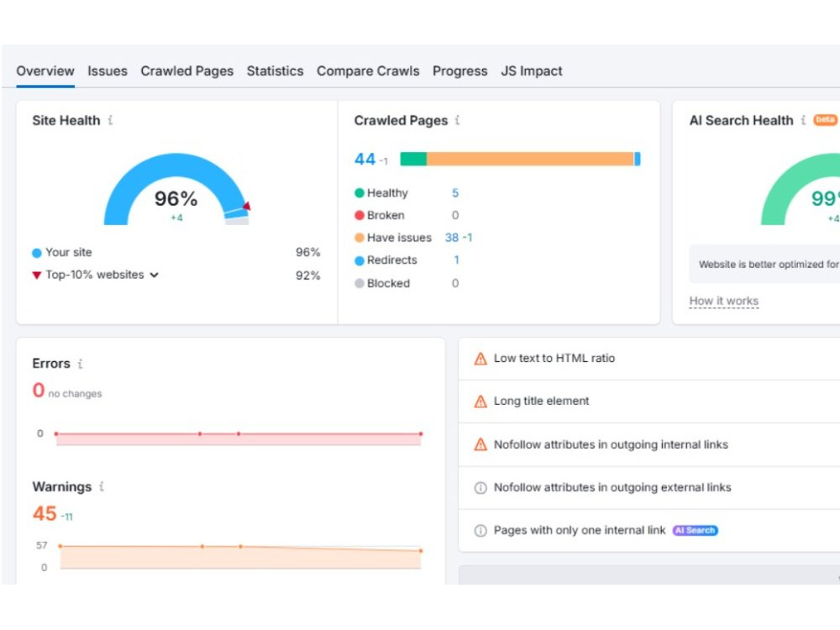Click the red triangle Top-10% marker icon

36,276
